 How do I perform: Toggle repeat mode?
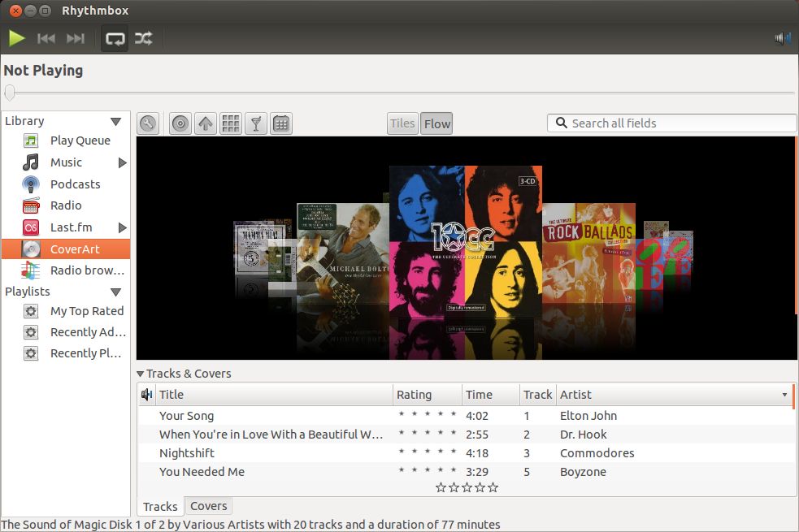(115, 39)
